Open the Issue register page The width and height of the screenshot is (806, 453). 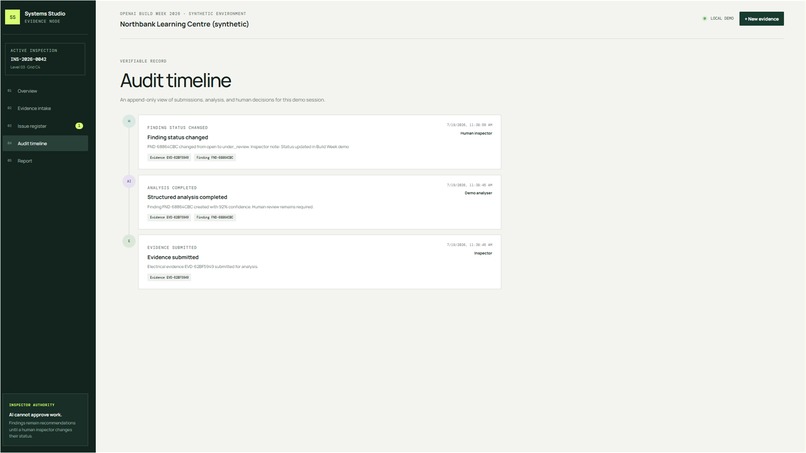coord(45,126)
